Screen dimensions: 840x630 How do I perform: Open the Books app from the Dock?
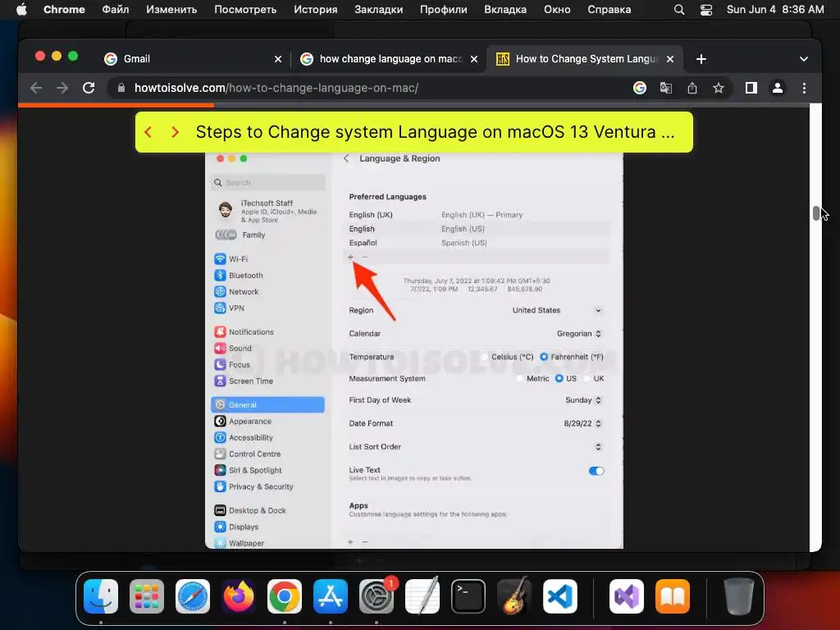673,596
